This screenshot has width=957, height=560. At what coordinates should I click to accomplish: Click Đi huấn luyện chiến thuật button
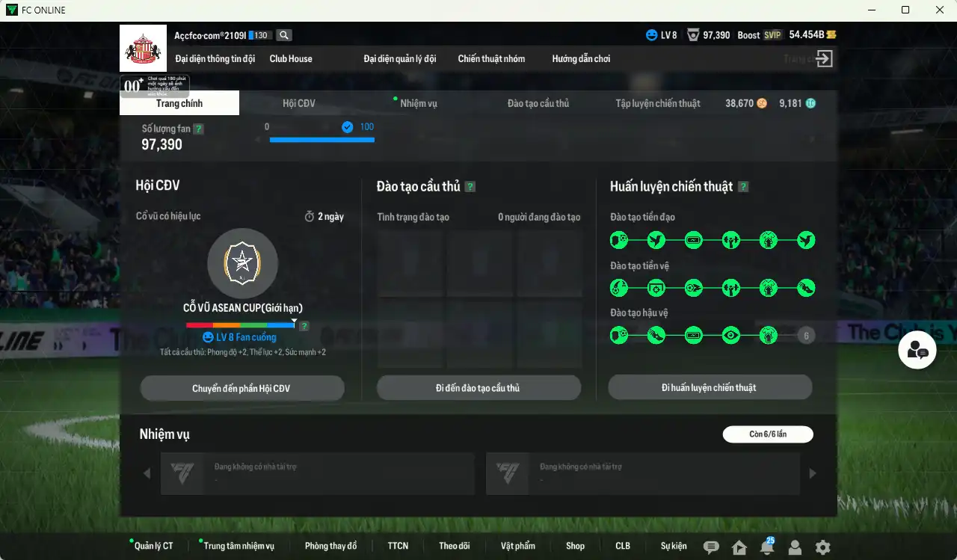pyautogui.click(x=710, y=387)
